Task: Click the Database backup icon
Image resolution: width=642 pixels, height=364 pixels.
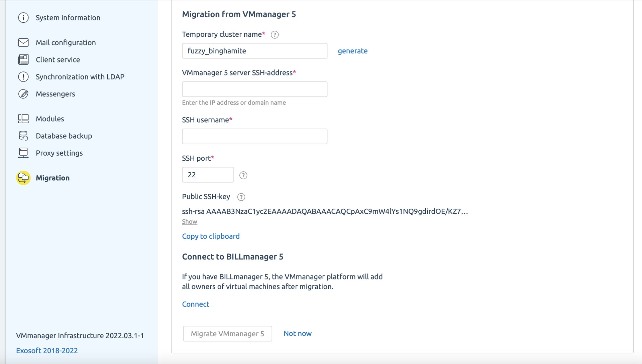Action: 23,136
